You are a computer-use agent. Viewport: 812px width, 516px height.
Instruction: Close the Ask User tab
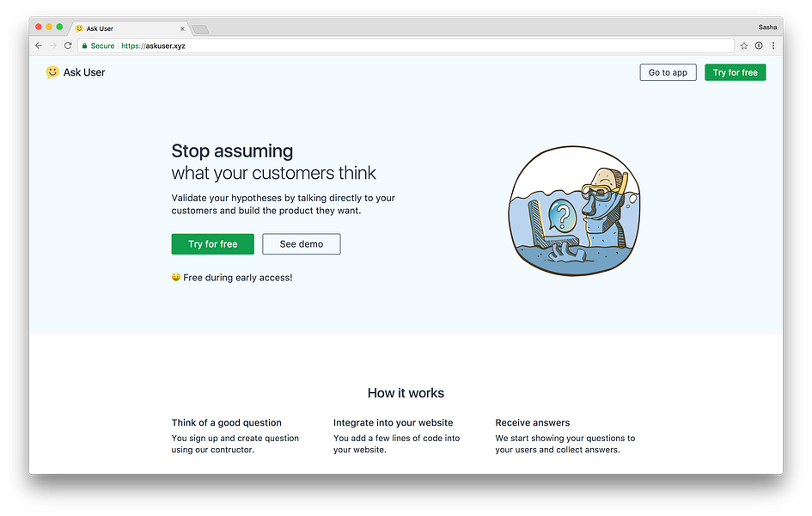(x=182, y=29)
